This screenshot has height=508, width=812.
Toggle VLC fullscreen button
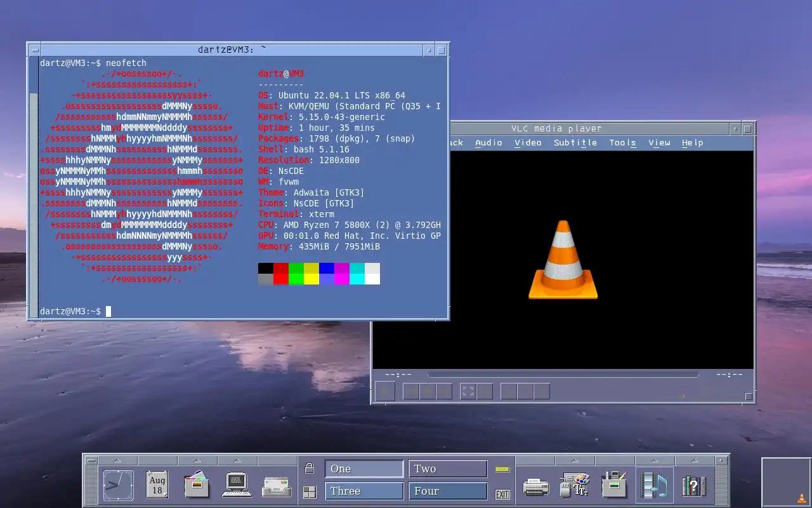[468, 391]
